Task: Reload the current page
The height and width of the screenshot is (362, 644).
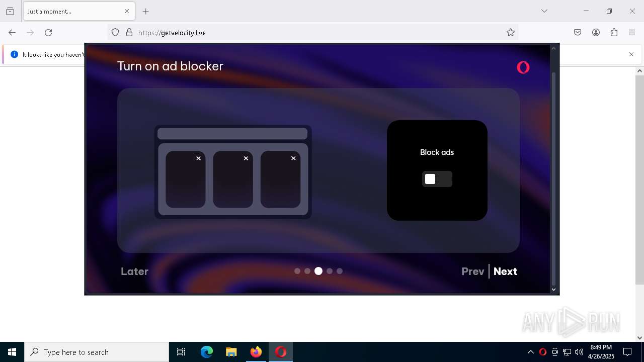Action: 48,33
